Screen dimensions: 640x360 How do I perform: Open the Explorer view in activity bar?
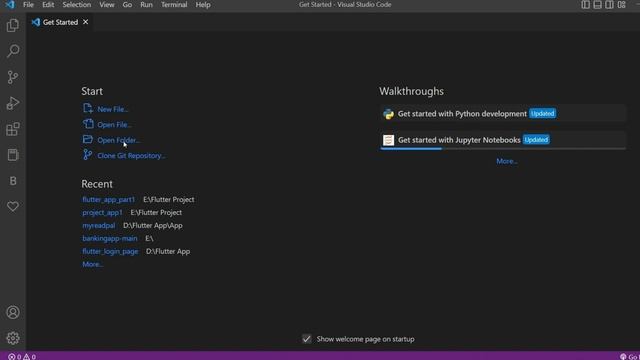pos(13,25)
